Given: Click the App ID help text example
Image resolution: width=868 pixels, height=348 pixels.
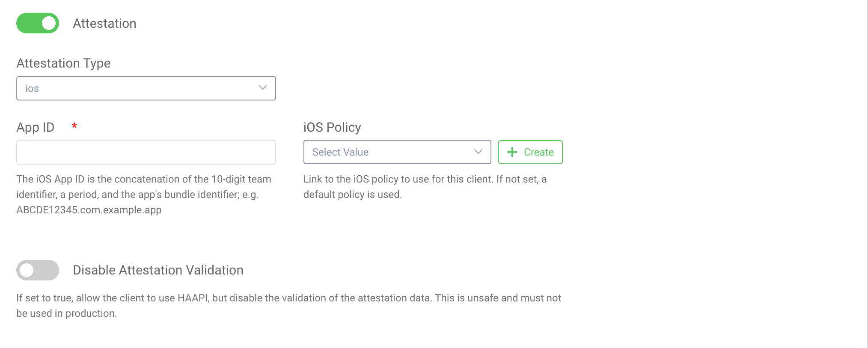Looking at the screenshot, I should pyautogui.click(x=89, y=210).
